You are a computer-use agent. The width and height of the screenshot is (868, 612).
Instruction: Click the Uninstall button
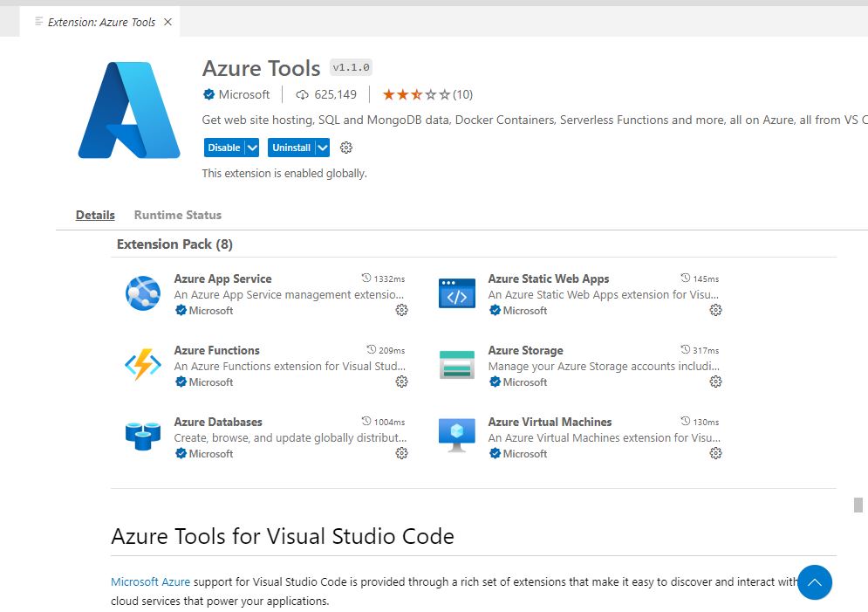click(x=291, y=148)
